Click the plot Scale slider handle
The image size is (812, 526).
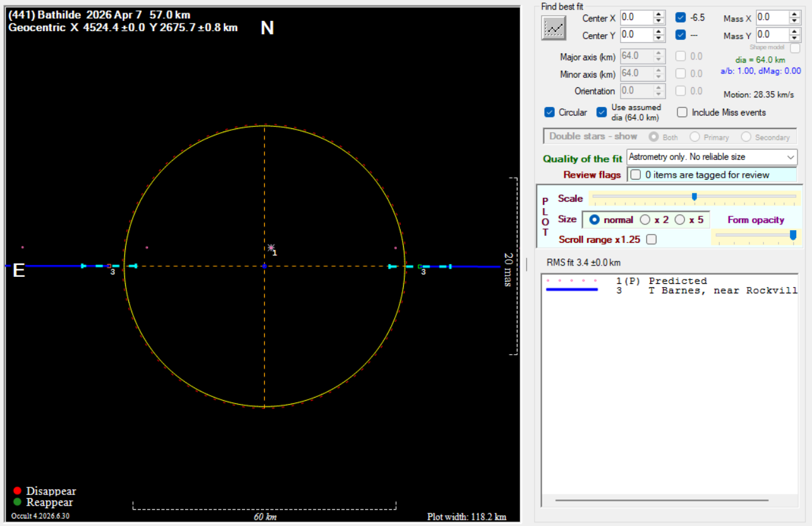coord(694,197)
